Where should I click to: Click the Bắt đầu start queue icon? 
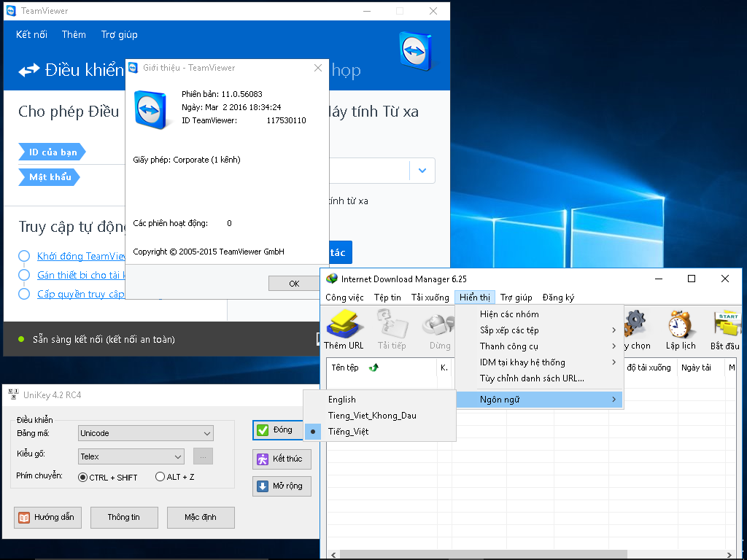coord(726,324)
